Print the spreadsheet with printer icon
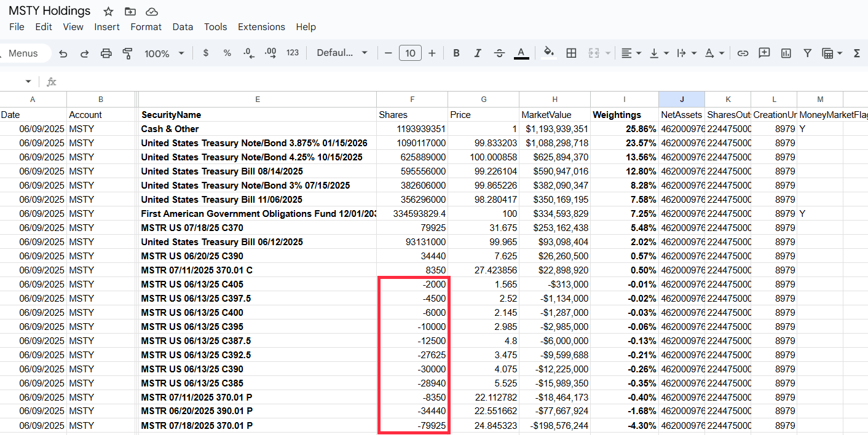868x435 pixels. (x=106, y=53)
